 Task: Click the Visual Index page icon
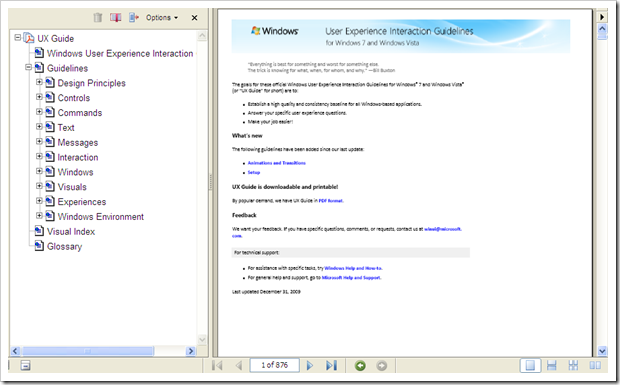39,230
